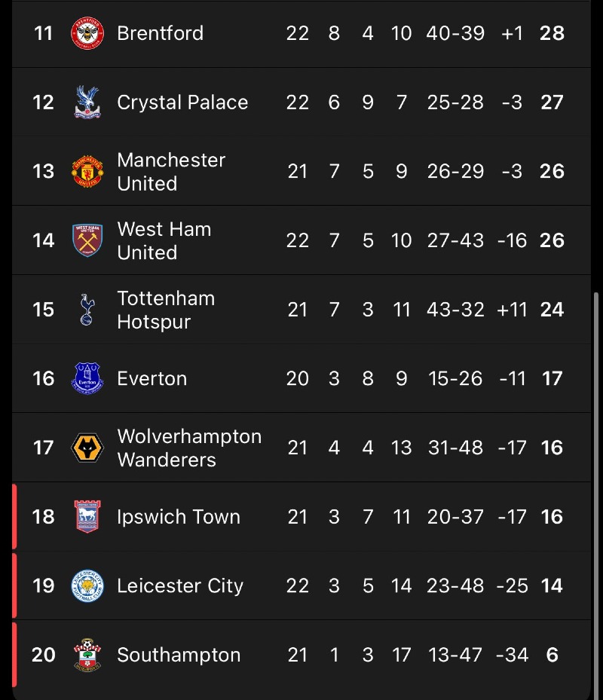Tap the Southampton 13-47 goals record
The width and height of the screenshot is (603, 700).
[455, 655]
